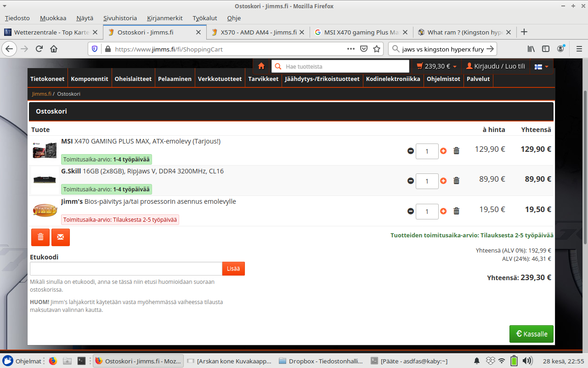The image size is (588, 368).
Task: Open the Ohjelmat applications menu
Action: click(x=23, y=361)
